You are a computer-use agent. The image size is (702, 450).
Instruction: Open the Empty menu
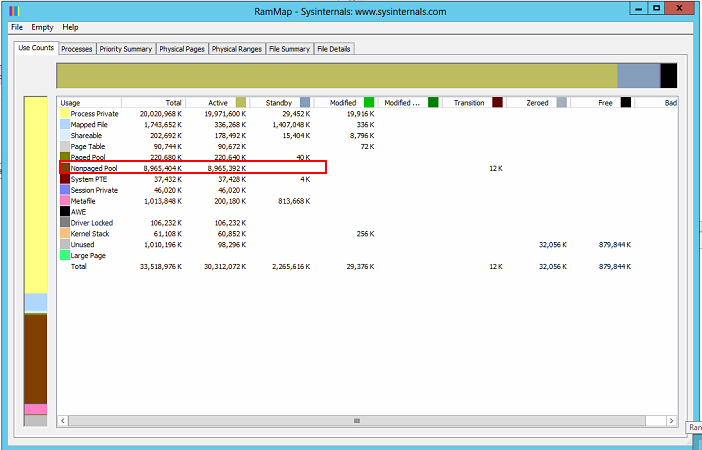pyautogui.click(x=42, y=27)
